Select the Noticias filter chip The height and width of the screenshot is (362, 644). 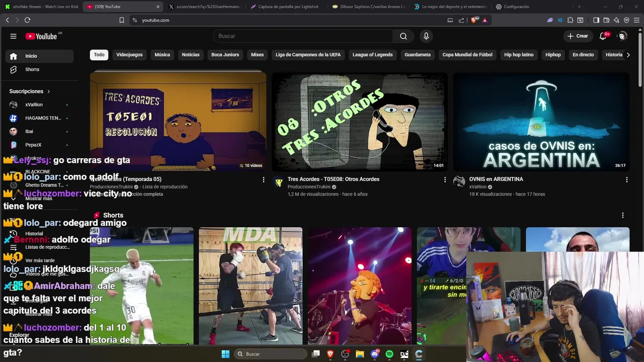pos(191,55)
